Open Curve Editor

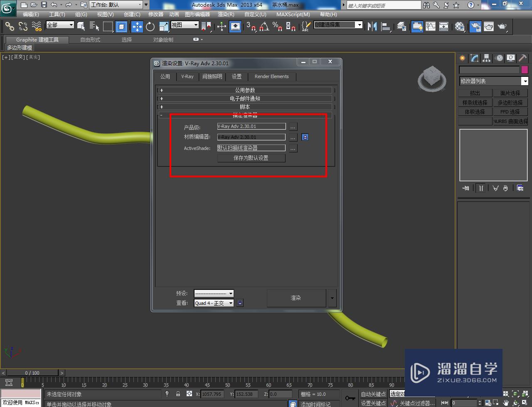[431, 27]
